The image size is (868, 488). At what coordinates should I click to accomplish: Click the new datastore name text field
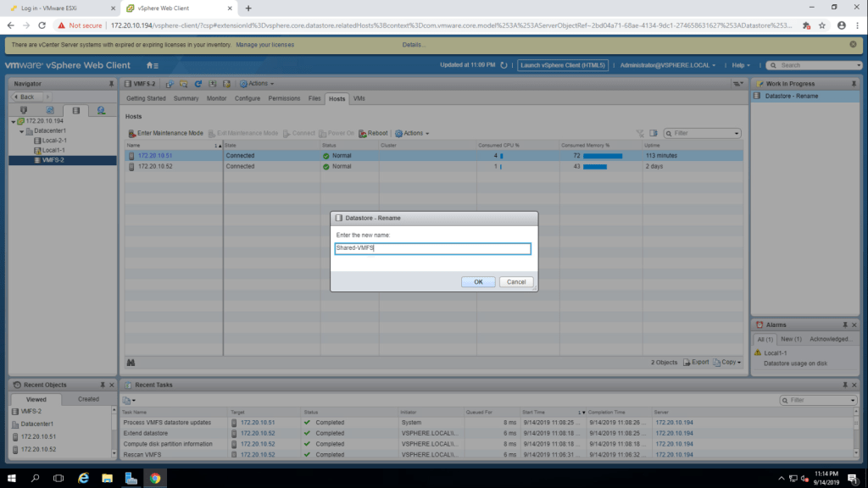pyautogui.click(x=432, y=248)
